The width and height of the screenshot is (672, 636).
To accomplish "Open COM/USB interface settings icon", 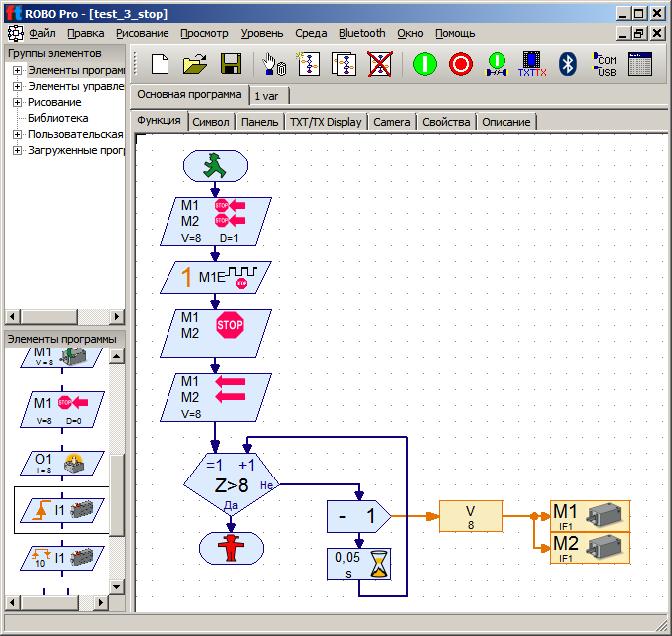I will 604,65.
